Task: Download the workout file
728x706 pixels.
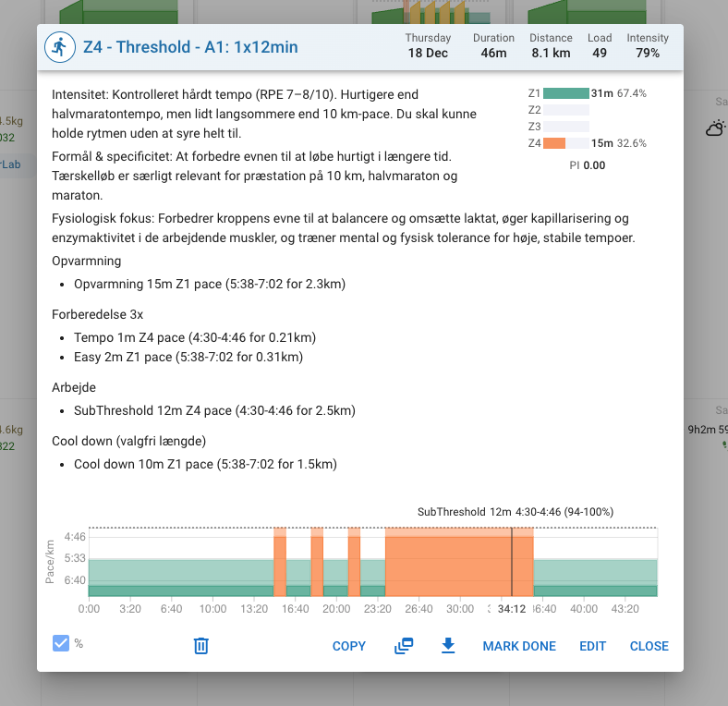Action: 448,646
